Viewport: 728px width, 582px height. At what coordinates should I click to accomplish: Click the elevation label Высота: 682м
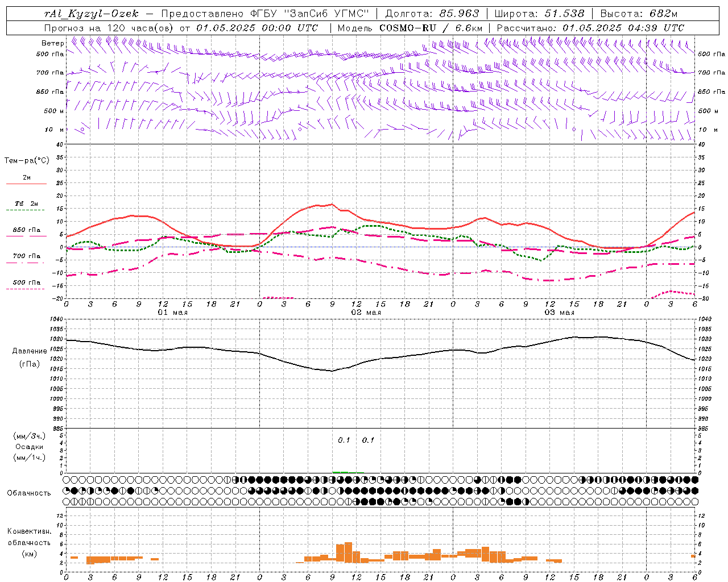(x=639, y=14)
